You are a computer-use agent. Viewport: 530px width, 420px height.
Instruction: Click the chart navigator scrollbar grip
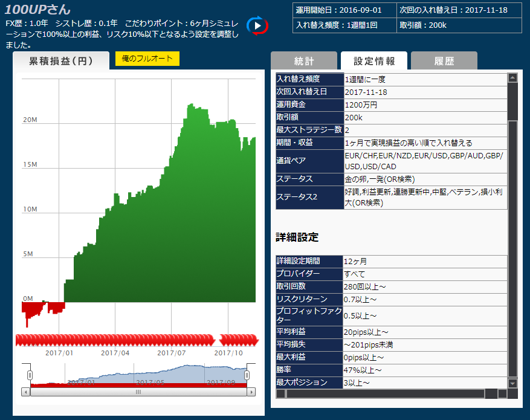point(138,392)
